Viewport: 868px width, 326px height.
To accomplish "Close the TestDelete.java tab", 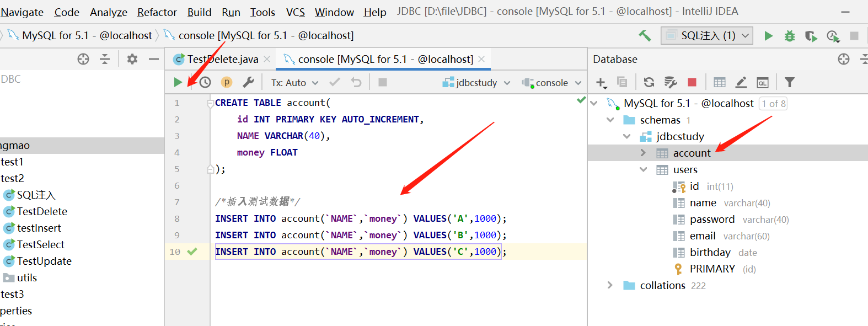I will pos(267,59).
